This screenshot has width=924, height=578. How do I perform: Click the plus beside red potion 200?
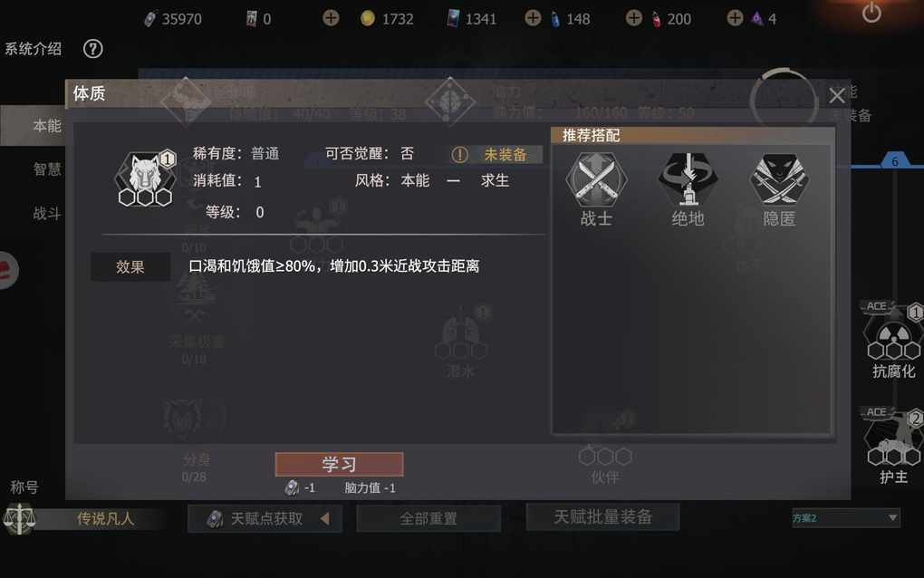click(x=634, y=18)
